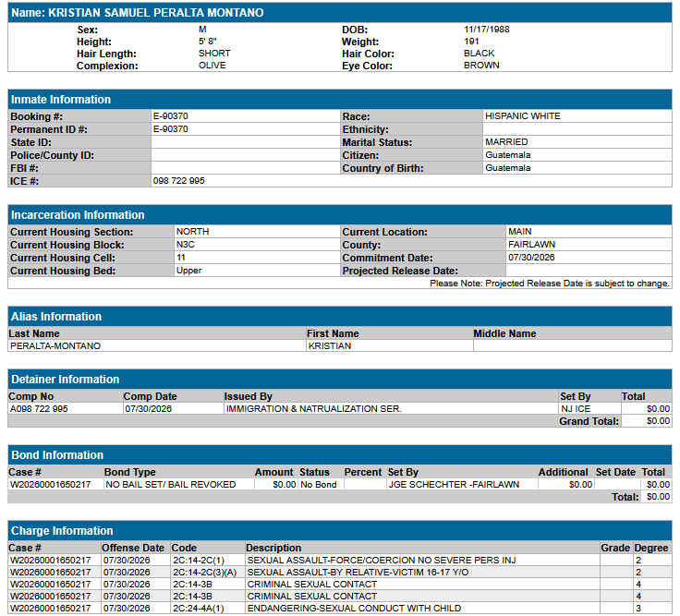Click the Charge Information section header

click(340, 531)
